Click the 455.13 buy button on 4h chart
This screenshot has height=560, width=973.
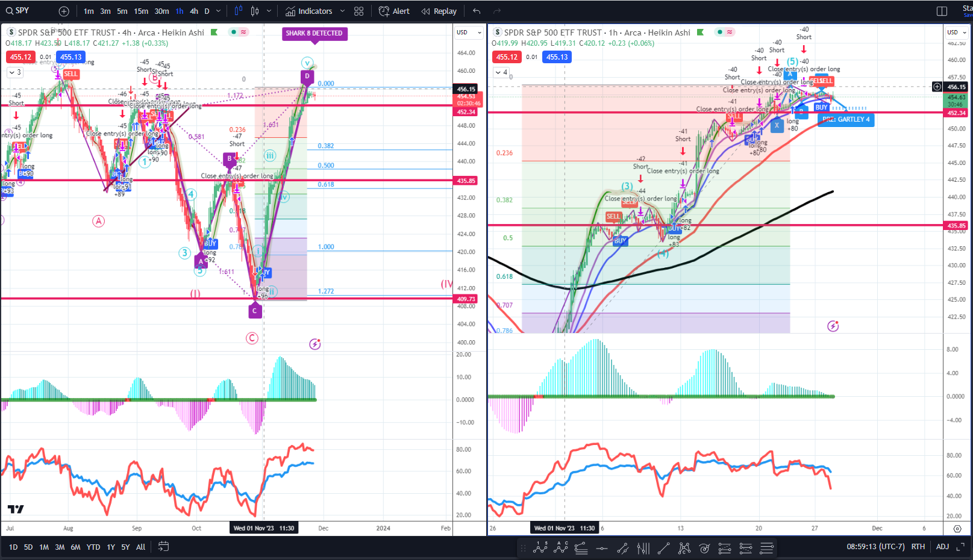pos(70,57)
